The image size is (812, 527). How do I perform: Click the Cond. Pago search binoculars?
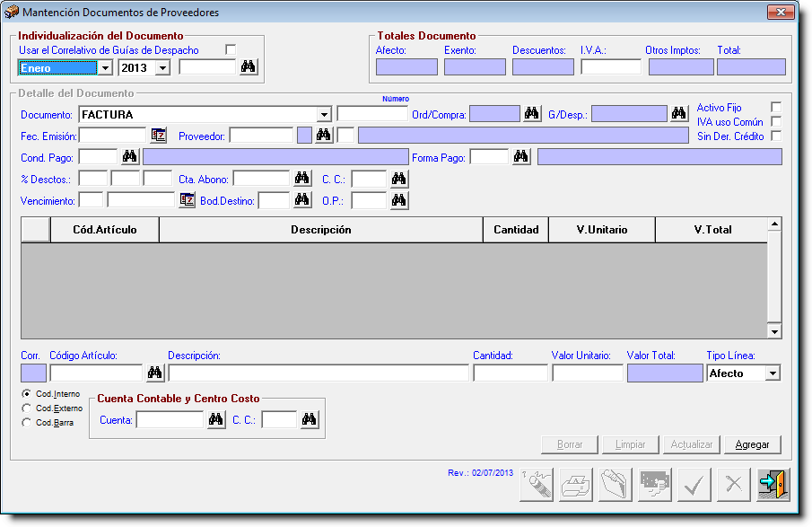pos(129,156)
